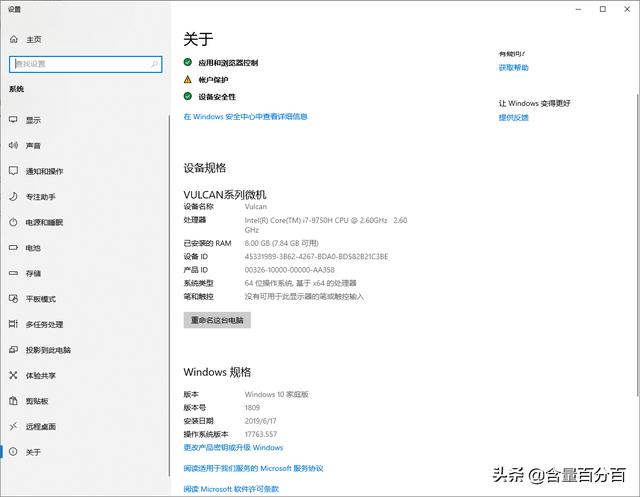Click the 投影到此电脑 sidebar label

[x=48, y=350]
